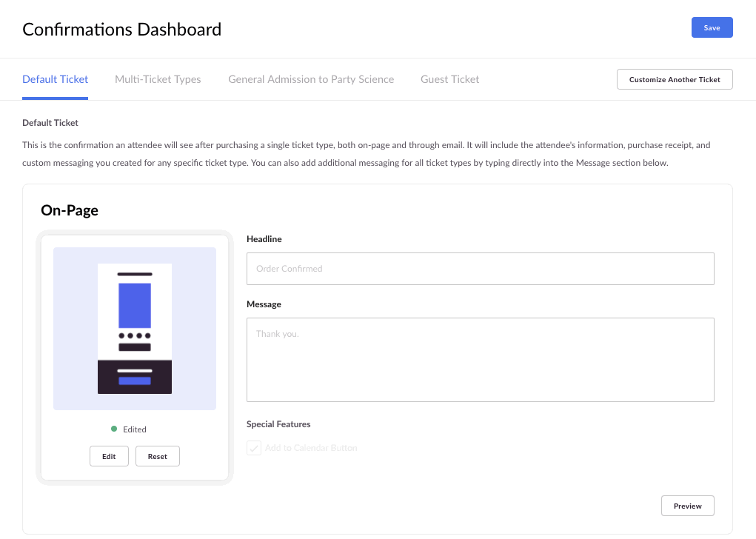This screenshot has height=539, width=756.
Task: Click the bold Default Ticket subheading
Action: coord(50,123)
